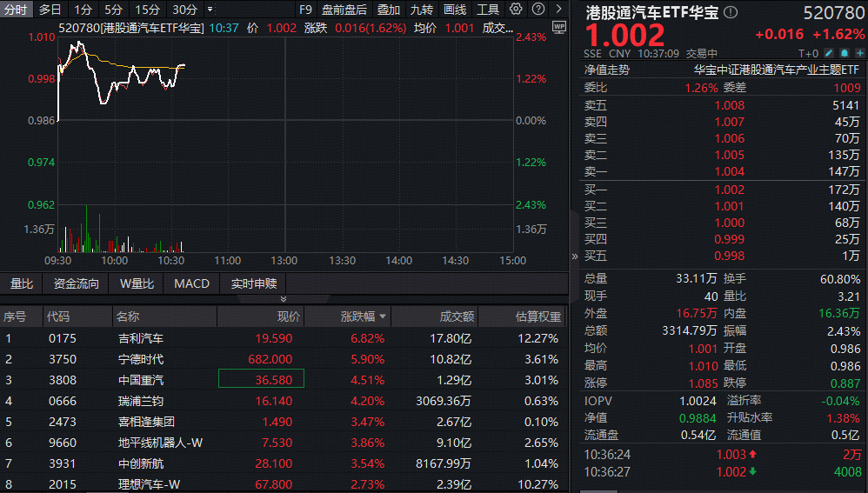Select the 吉利汽车 row in holdings table

[x=284, y=338]
